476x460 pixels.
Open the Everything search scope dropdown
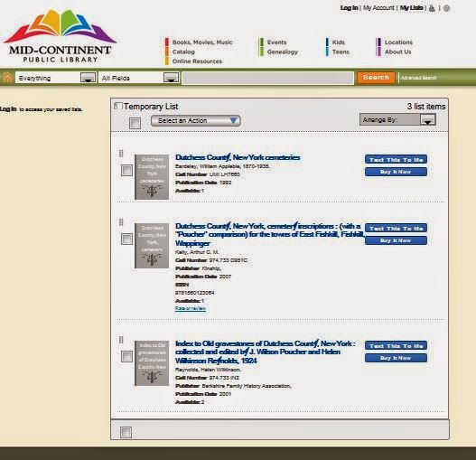click(56, 78)
